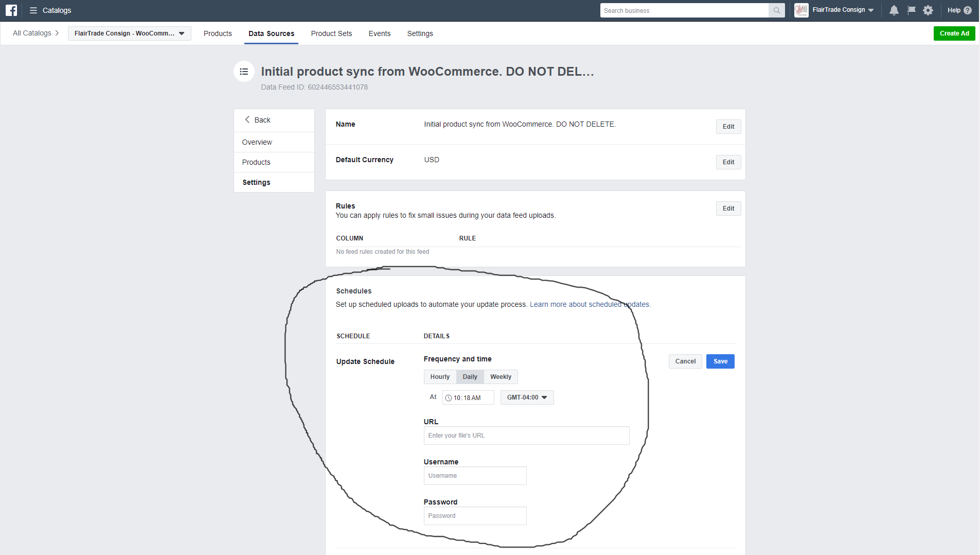Open the notifications bell
The height and width of the screenshot is (555, 980).
[x=894, y=10]
